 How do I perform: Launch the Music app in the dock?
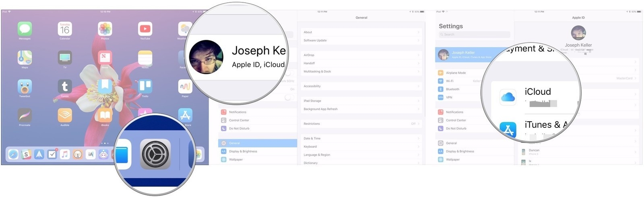pos(65,154)
